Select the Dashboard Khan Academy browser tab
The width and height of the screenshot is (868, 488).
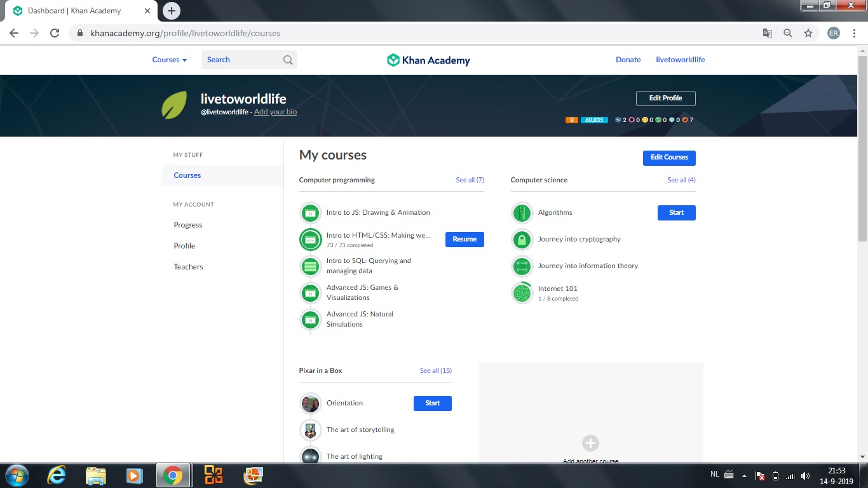point(81,11)
